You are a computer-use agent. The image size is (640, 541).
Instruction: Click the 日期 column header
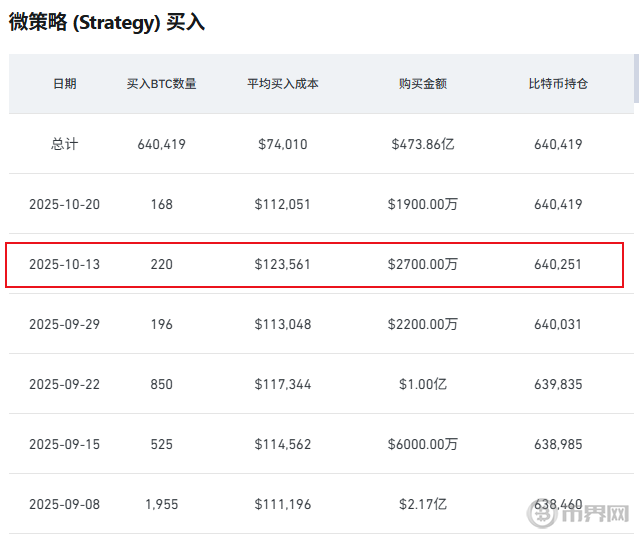[x=64, y=84]
